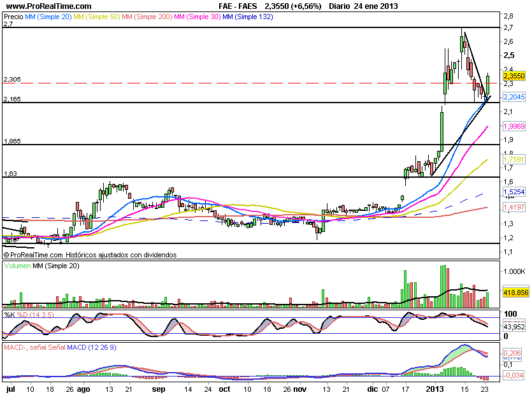Screen dimensions: 532x395
Task: Click the nov month marker on time axis
Action: point(299,388)
